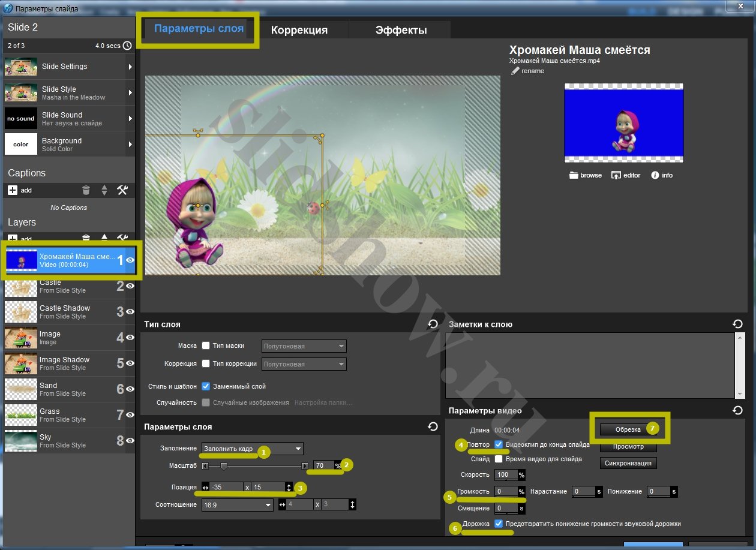Hide the Image layer 4
Image resolution: width=756 pixels, height=550 pixels.
[130, 338]
